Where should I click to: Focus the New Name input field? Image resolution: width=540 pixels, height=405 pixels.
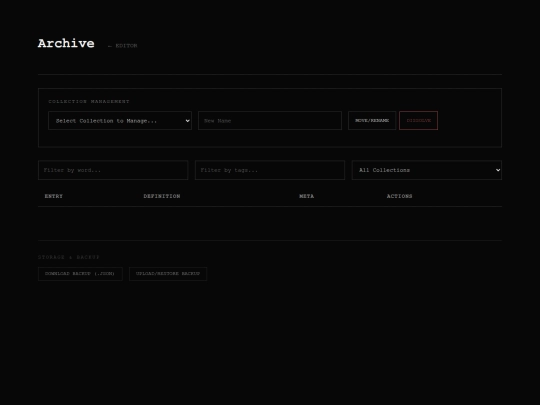(270, 121)
